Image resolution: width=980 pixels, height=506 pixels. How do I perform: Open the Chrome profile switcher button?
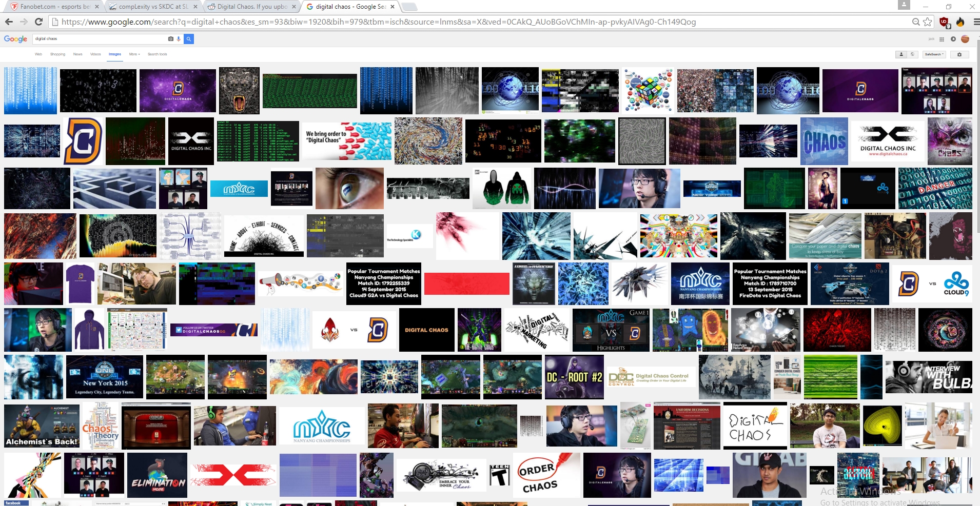904,5
